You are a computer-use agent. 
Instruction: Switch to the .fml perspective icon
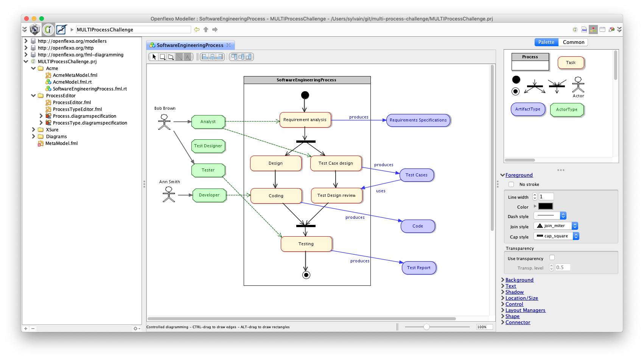(x=584, y=30)
